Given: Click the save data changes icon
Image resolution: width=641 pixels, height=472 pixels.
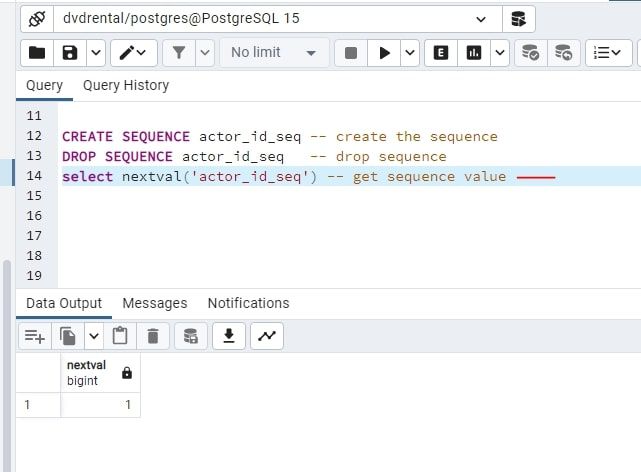Looking at the screenshot, I should [x=191, y=336].
